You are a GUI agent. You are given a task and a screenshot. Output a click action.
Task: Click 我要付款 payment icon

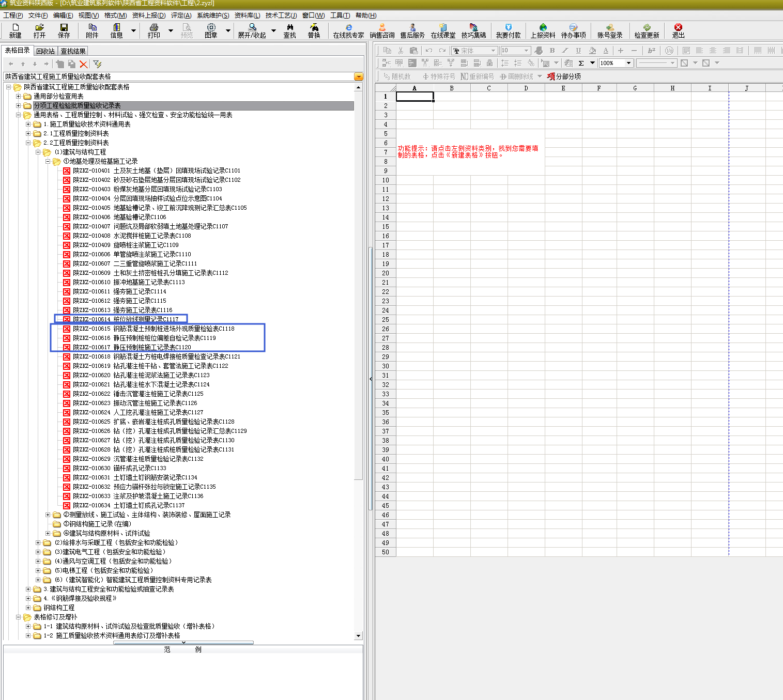(x=509, y=31)
